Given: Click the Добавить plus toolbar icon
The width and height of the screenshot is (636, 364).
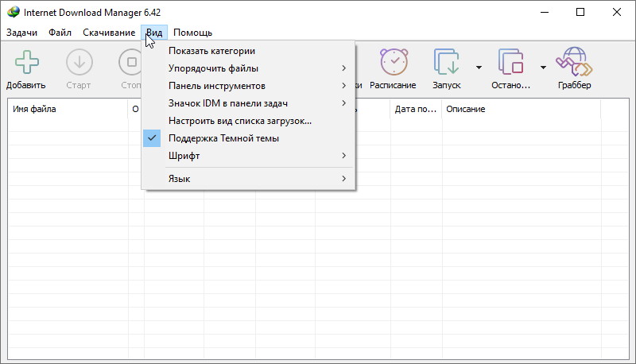Looking at the screenshot, I should (27, 62).
